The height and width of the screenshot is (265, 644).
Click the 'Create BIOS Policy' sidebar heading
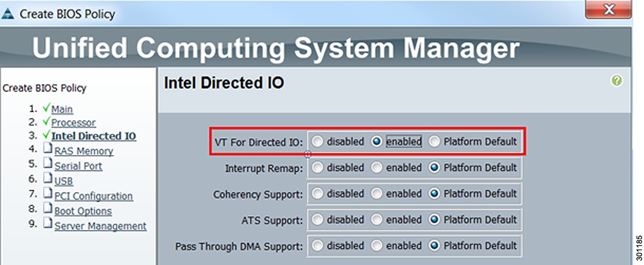point(44,88)
